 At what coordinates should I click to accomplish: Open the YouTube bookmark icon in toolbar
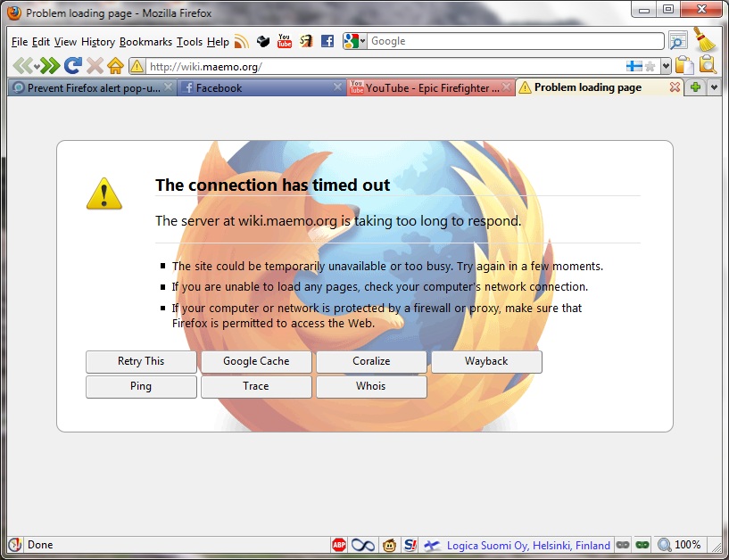pyautogui.click(x=284, y=41)
